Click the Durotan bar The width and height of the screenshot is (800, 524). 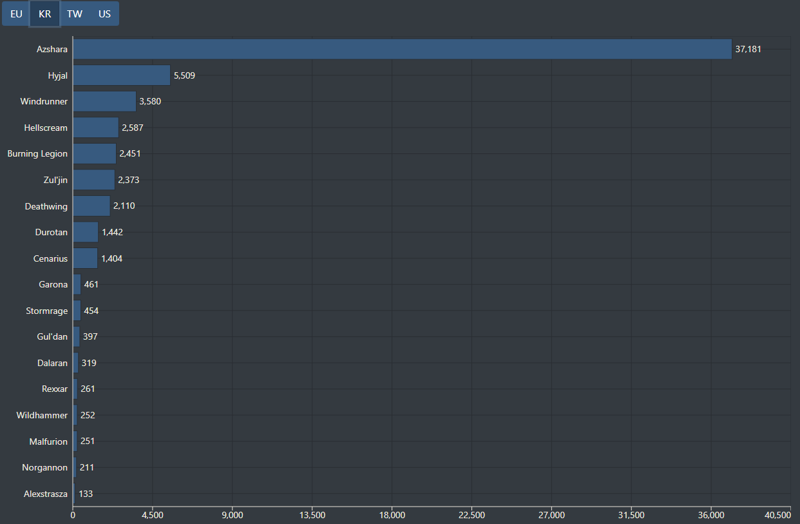(85, 232)
